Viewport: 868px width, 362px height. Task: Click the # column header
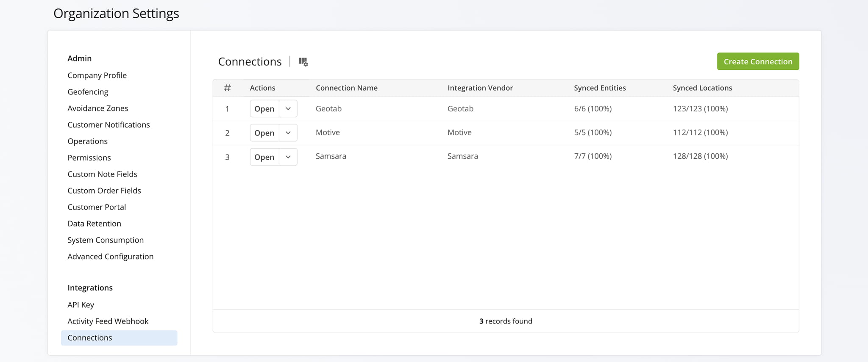[227, 88]
